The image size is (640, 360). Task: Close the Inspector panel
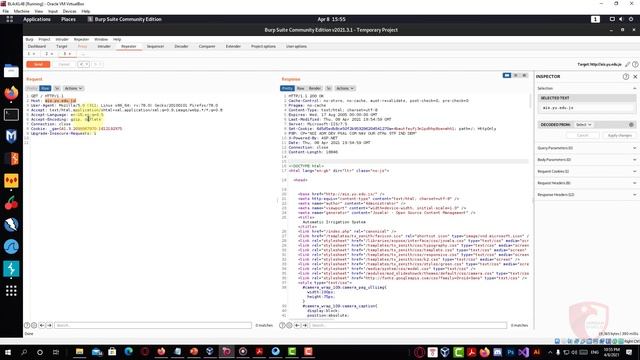(x=635, y=77)
